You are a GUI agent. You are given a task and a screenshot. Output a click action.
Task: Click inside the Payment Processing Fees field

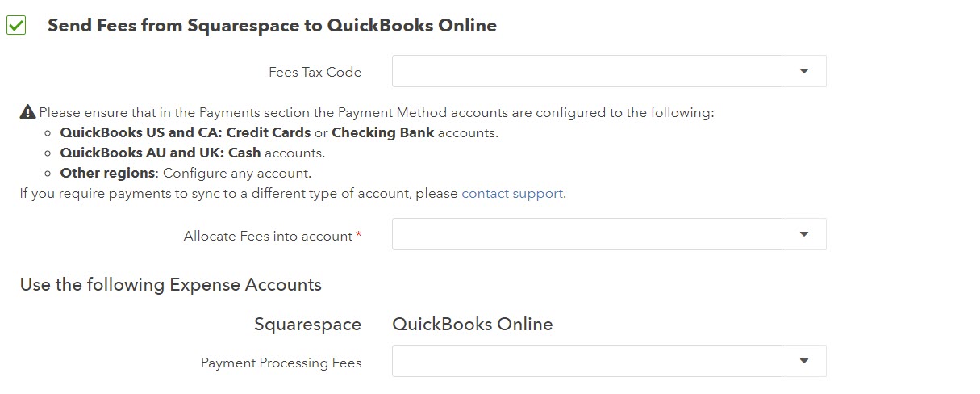pos(609,361)
